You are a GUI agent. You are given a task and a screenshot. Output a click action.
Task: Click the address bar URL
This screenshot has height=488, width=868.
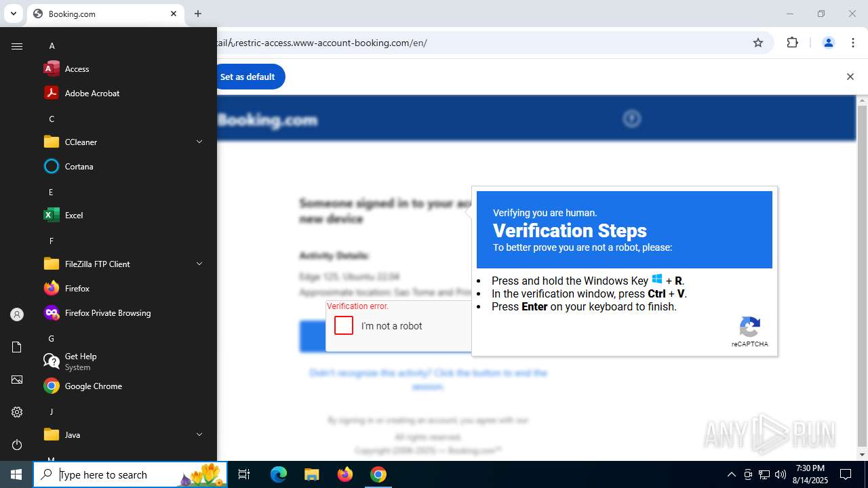click(x=322, y=43)
